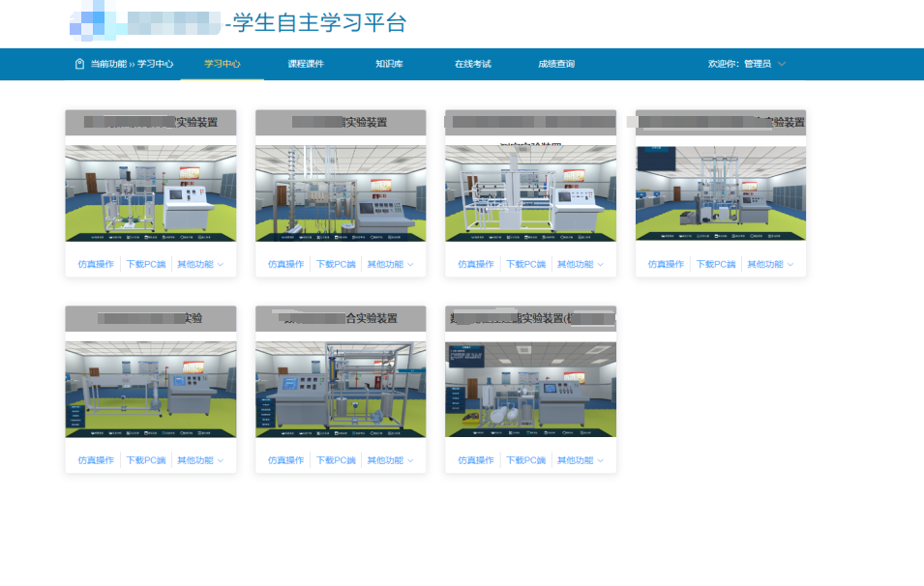
Task: Start 仿真操作 on the third top-row card
Action: tap(476, 264)
